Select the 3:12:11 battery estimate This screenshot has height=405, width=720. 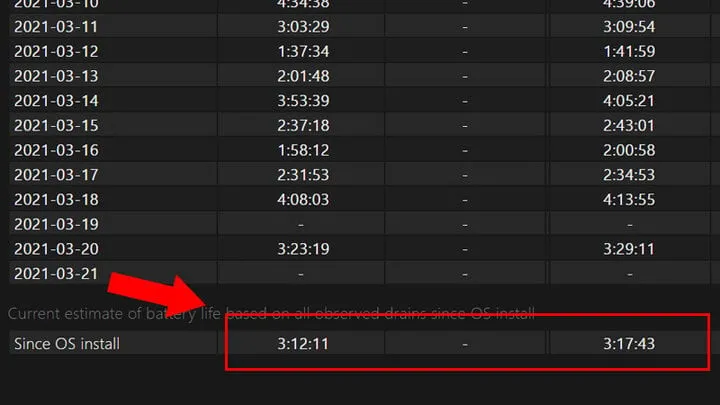coord(303,344)
